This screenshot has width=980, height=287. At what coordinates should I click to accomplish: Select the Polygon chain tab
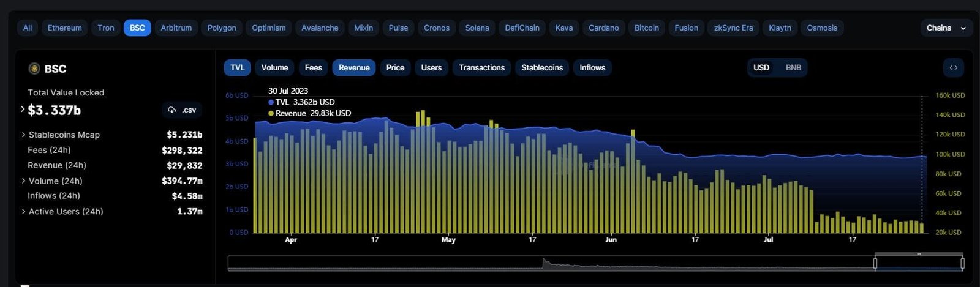click(222, 28)
